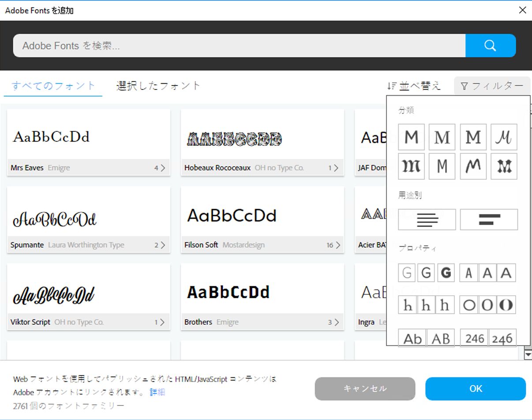Select the heading usage filter

pyautogui.click(x=488, y=219)
